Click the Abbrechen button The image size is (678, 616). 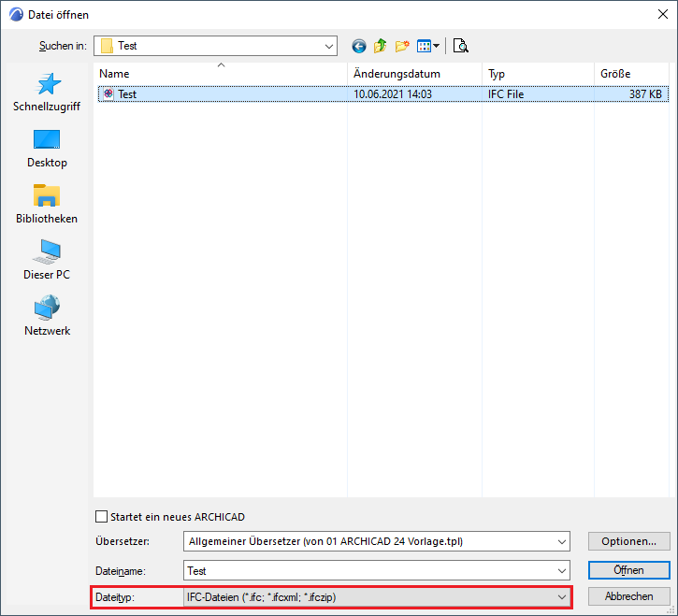[628, 596]
